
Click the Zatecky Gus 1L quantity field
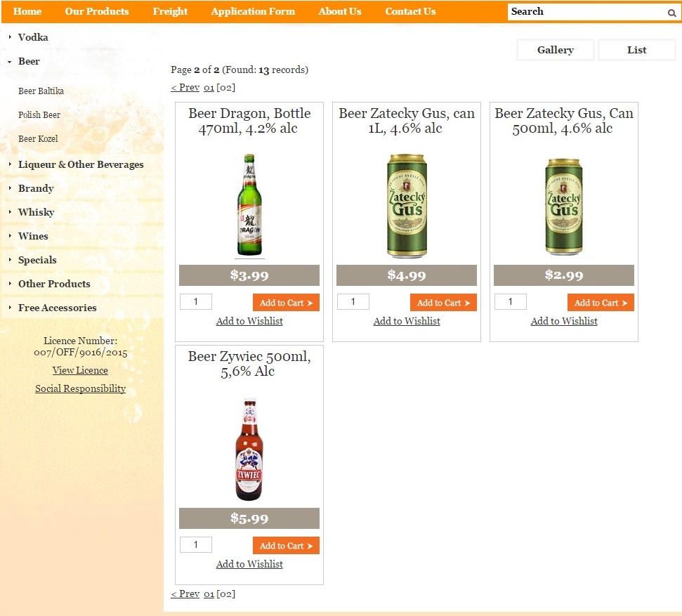point(353,301)
